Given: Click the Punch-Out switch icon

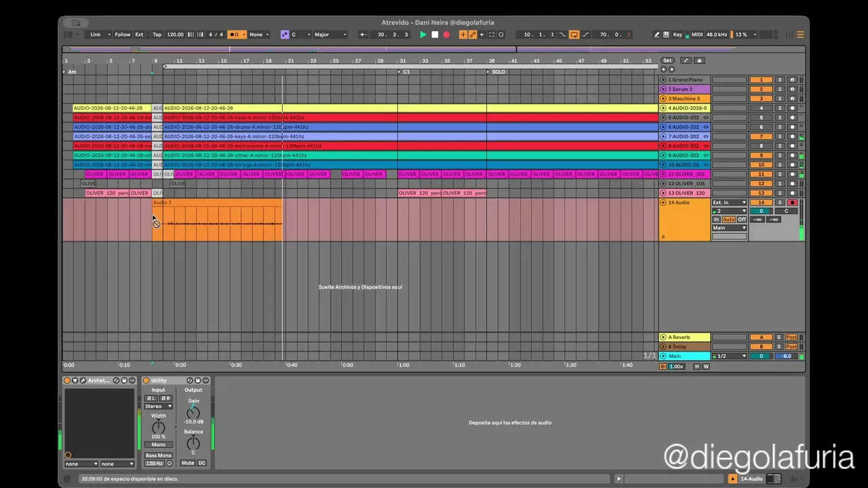Looking at the screenshot, I should (585, 35).
